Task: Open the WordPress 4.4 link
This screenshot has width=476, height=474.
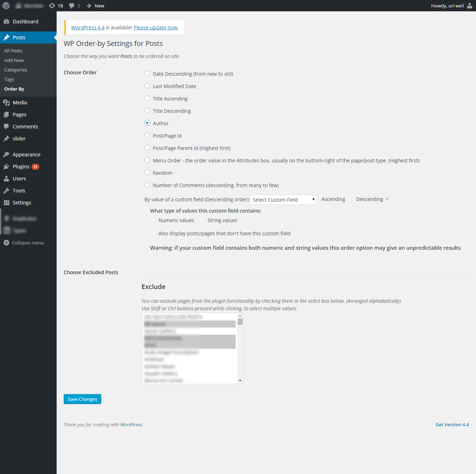Action: pos(88,28)
